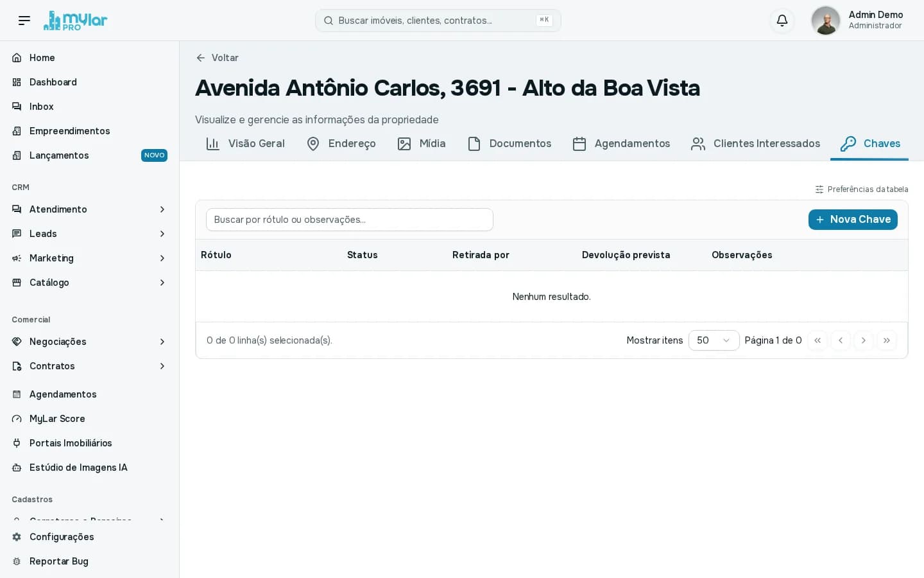This screenshot has width=924, height=578.
Task: Click the MyLar Score gauge icon
Action: 17,419
